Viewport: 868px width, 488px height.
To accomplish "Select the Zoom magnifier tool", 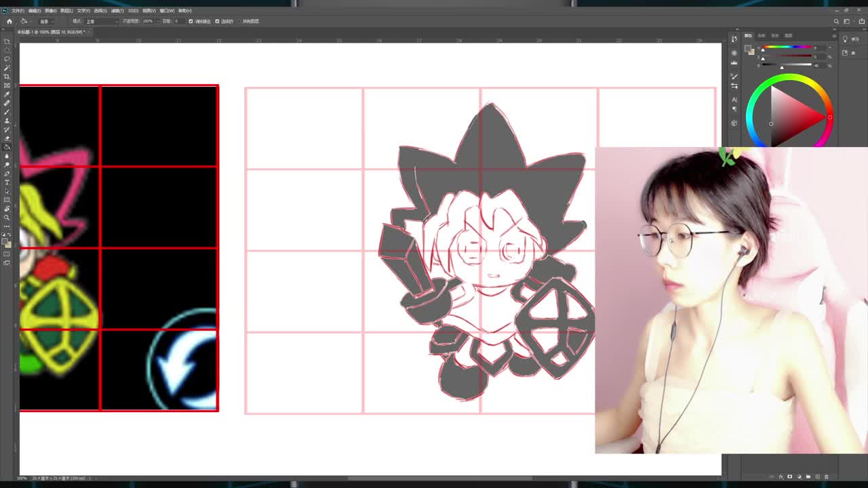I will pos(7,217).
